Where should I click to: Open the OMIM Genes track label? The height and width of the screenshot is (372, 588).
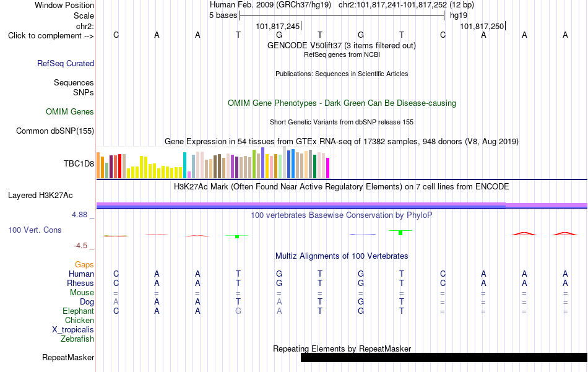(x=70, y=112)
